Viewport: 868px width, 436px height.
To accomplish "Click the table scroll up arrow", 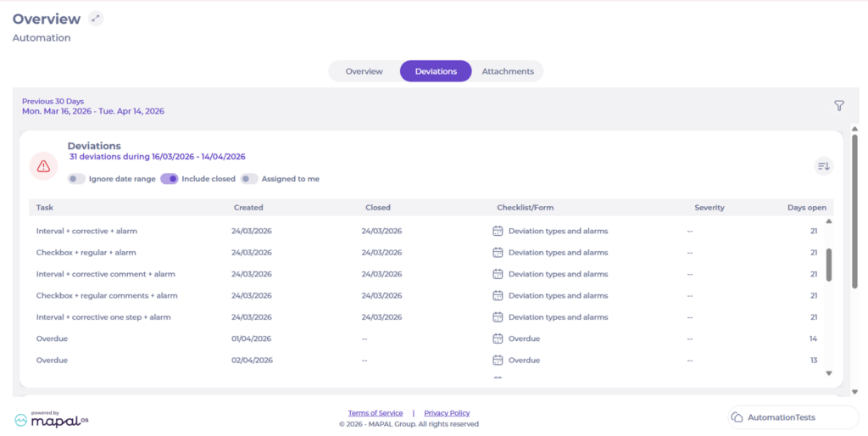I will point(829,221).
